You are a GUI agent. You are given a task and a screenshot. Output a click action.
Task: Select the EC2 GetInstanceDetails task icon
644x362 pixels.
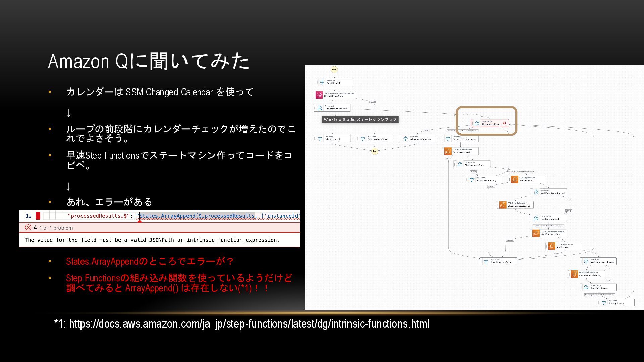pyautogui.click(x=448, y=151)
